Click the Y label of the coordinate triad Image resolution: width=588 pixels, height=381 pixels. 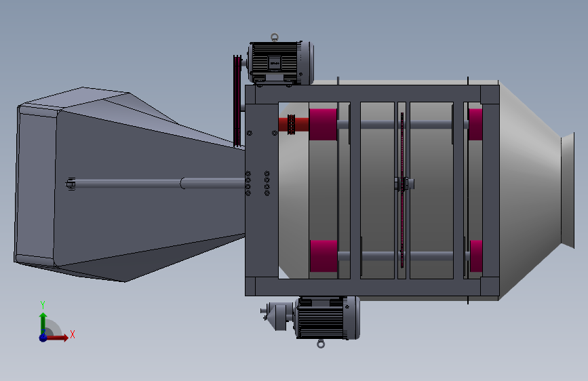tap(43, 305)
